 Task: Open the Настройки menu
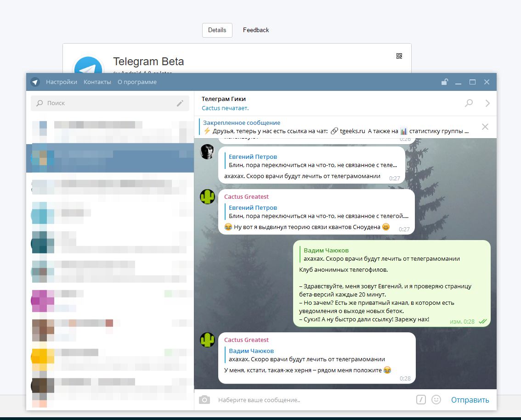click(62, 82)
